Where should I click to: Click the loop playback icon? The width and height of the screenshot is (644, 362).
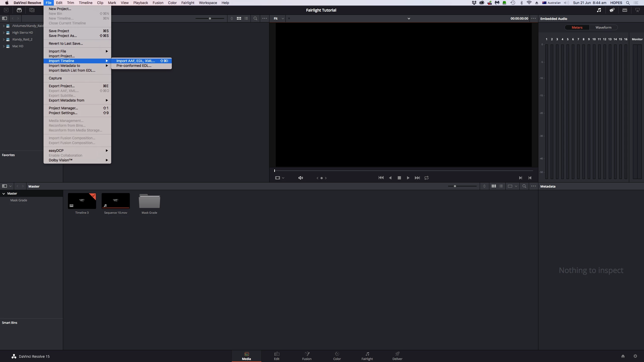[x=426, y=178]
